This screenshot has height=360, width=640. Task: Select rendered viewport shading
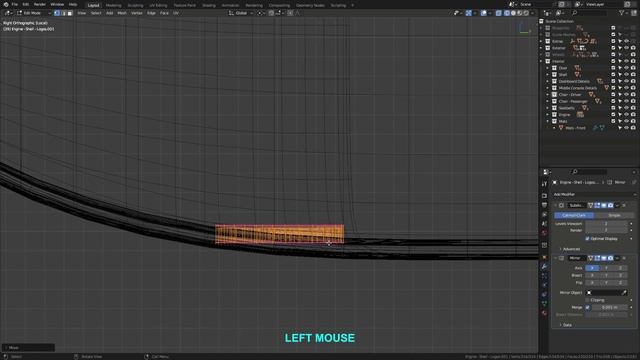pos(527,13)
